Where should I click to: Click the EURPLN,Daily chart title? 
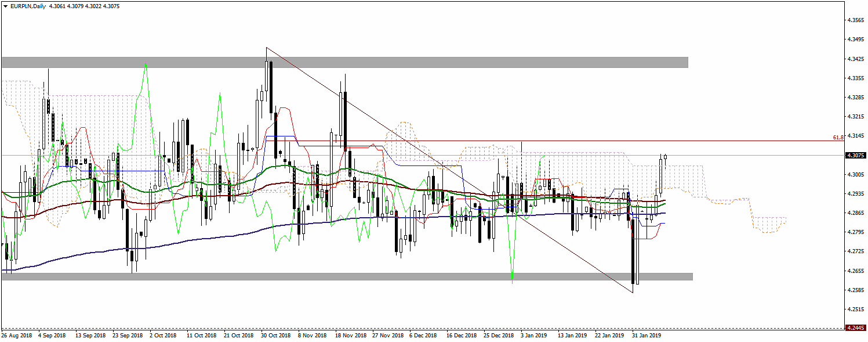[28, 6]
